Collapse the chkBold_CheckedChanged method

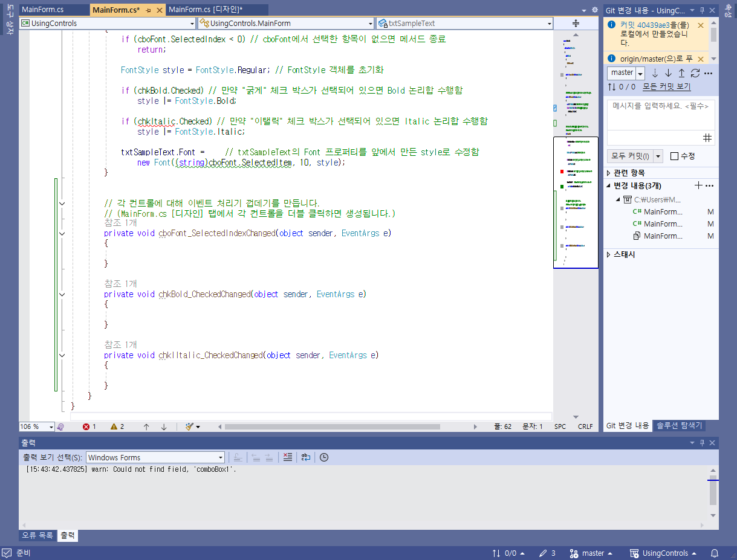tap(62, 294)
